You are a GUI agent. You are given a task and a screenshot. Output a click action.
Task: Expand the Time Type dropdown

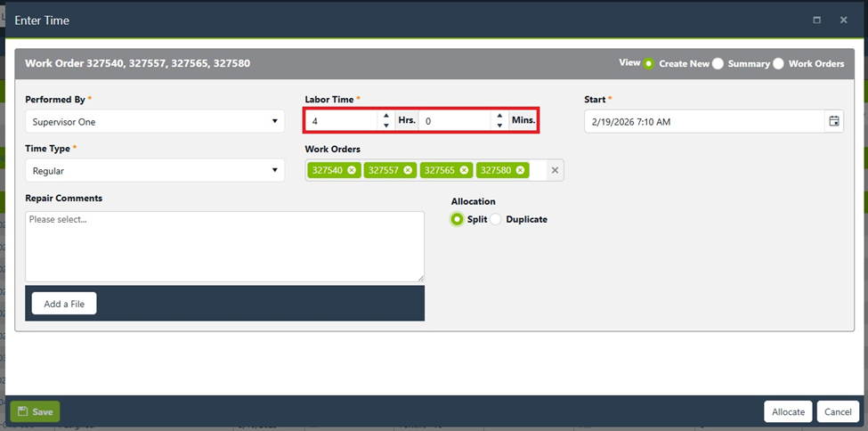click(x=154, y=170)
